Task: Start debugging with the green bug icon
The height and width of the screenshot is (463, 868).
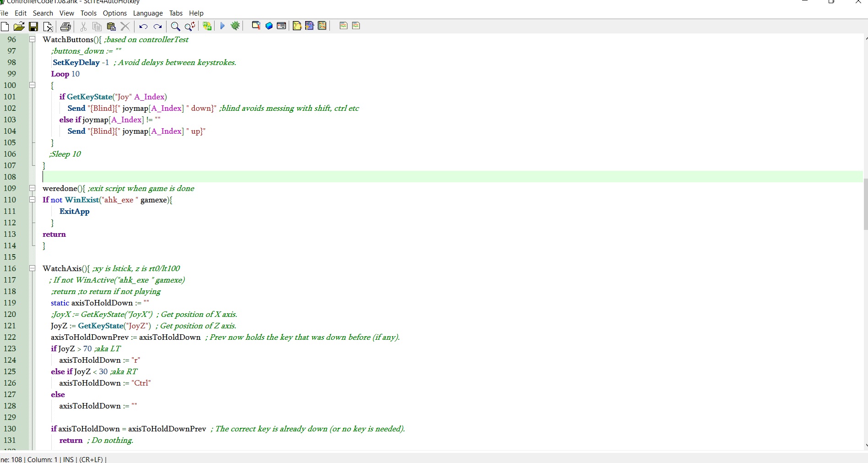Action: click(236, 26)
